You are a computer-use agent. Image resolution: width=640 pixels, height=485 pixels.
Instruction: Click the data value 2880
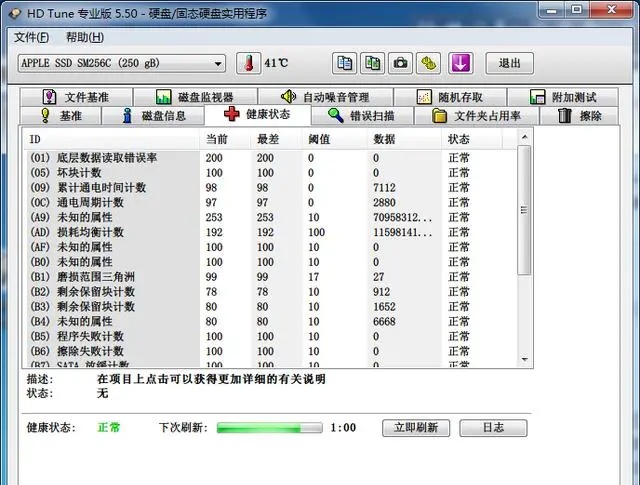pyautogui.click(x=384, y=202)
